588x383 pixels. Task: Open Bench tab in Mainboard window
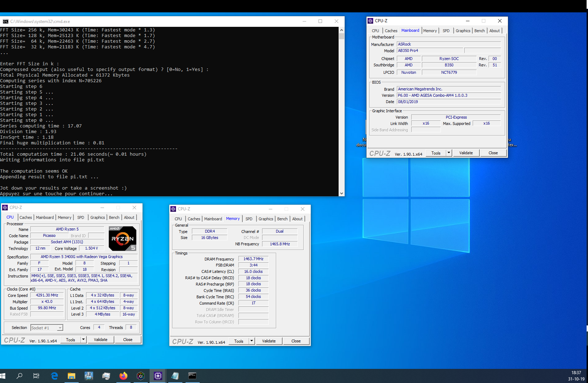[479, 31]
